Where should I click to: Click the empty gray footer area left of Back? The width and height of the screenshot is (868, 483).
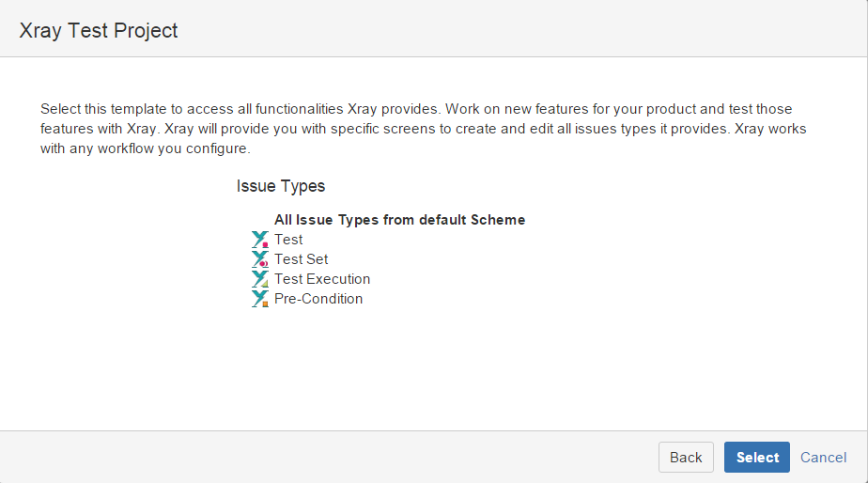[329, 457]
